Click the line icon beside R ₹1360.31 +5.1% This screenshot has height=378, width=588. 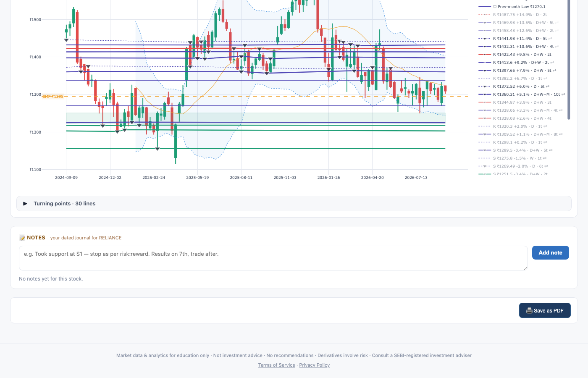[485, 94]
